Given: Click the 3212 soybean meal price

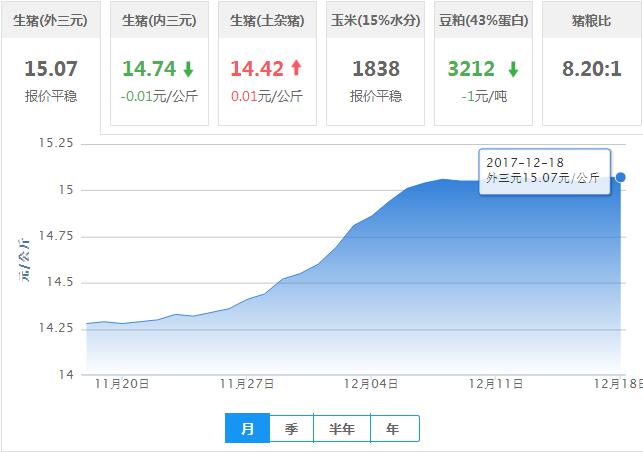Looking at the screenshot, I should (x=472, y=68).
